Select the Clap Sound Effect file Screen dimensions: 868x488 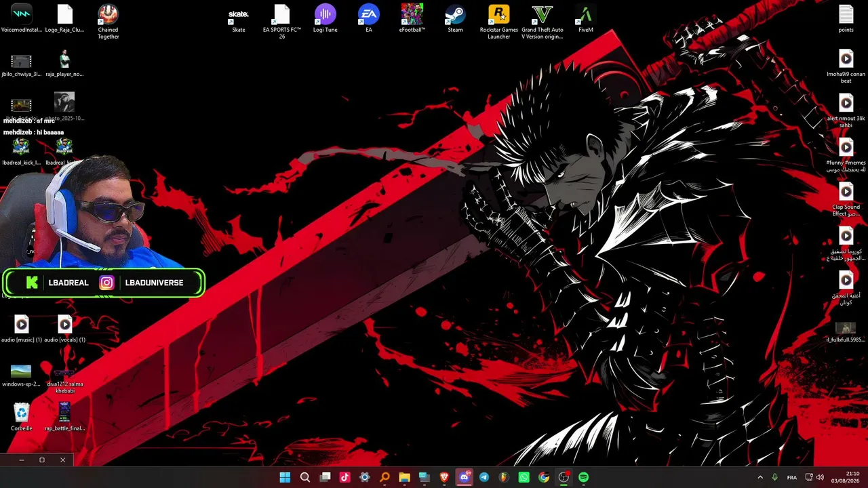point(846,199)
